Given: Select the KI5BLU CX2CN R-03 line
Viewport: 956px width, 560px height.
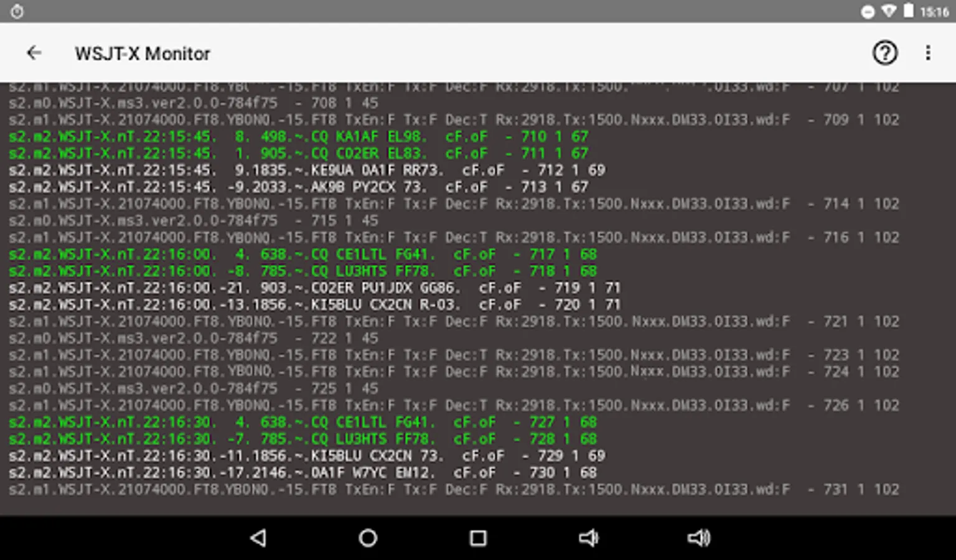Looking at the screenshot, I should click(315, 304).
